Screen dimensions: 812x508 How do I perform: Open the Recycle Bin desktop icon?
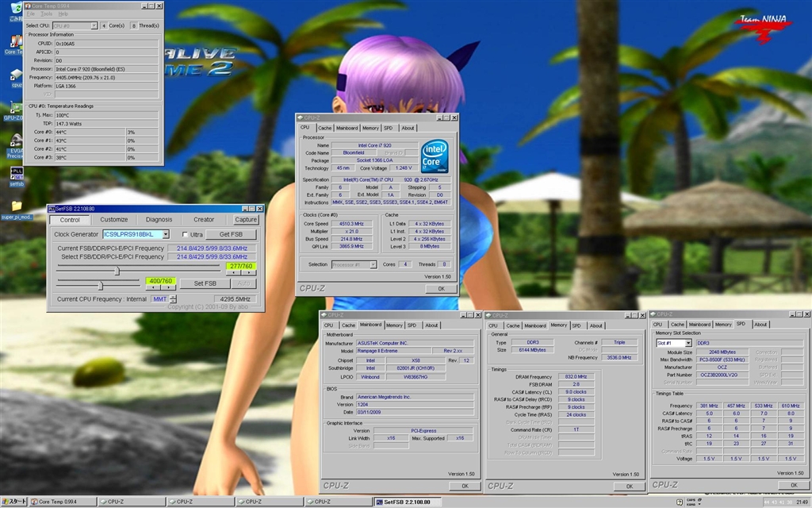coord(16,10)
